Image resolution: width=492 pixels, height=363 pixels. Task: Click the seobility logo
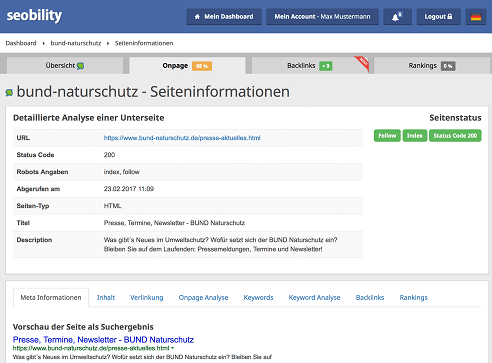pyautogui.click(x=34, y=16)
